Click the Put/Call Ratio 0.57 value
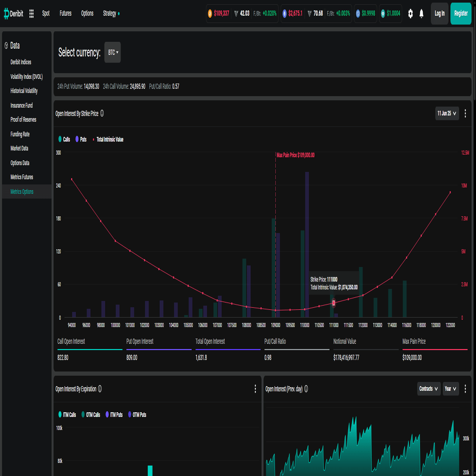This screenshot has height=476, width=476. [x=176, y=87]
